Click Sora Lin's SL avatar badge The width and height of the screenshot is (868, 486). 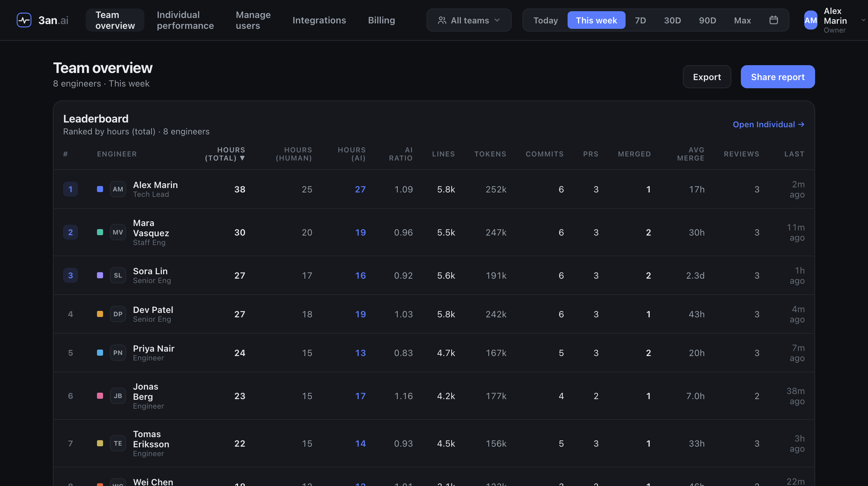pos(118,275)
